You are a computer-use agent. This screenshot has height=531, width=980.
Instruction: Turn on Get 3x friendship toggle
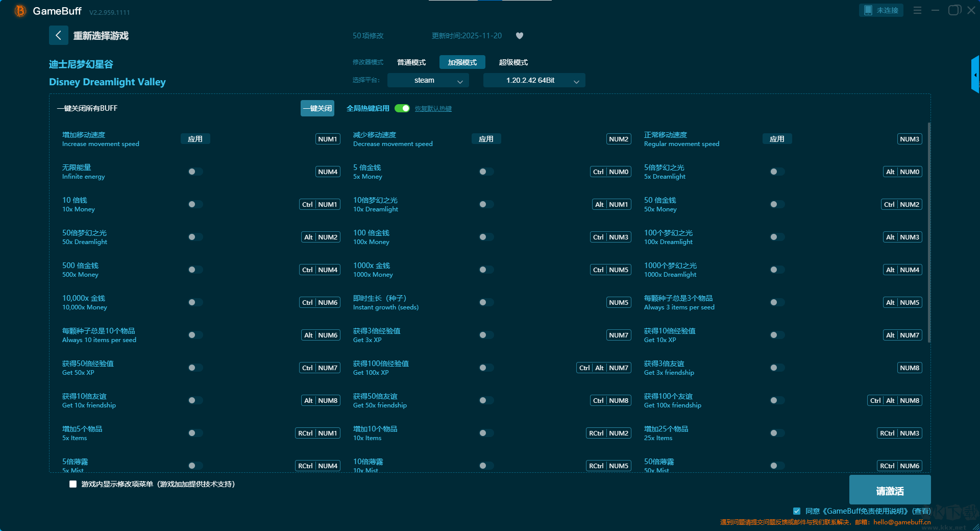777,368
